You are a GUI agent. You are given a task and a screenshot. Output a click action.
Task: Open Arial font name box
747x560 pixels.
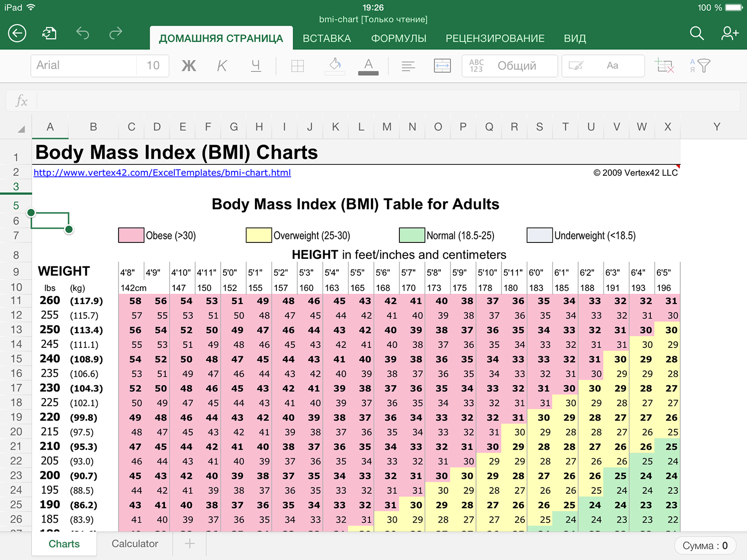[83, 66]
